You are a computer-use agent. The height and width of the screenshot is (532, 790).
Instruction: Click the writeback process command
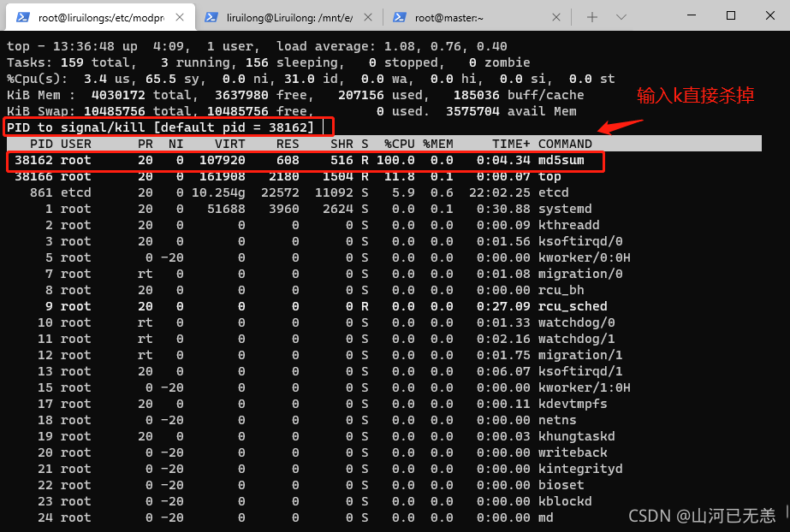[x=573, y=452]
